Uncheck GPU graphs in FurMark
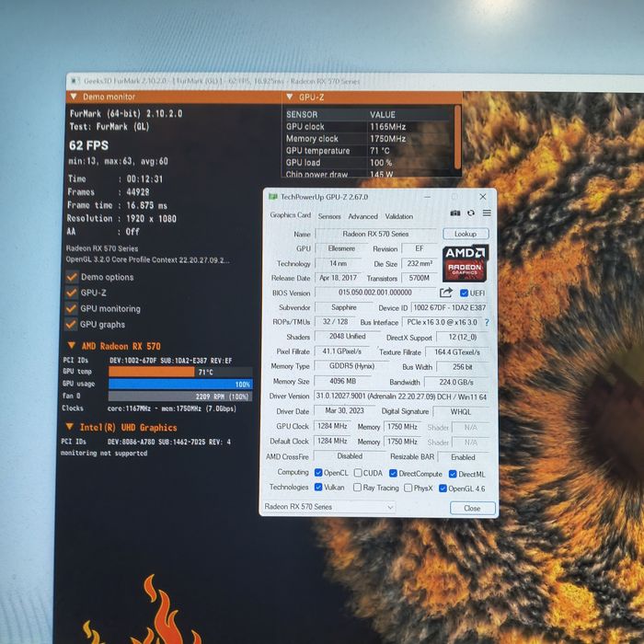644x644 pixels. pyautogui.click(x=71, y=325)
